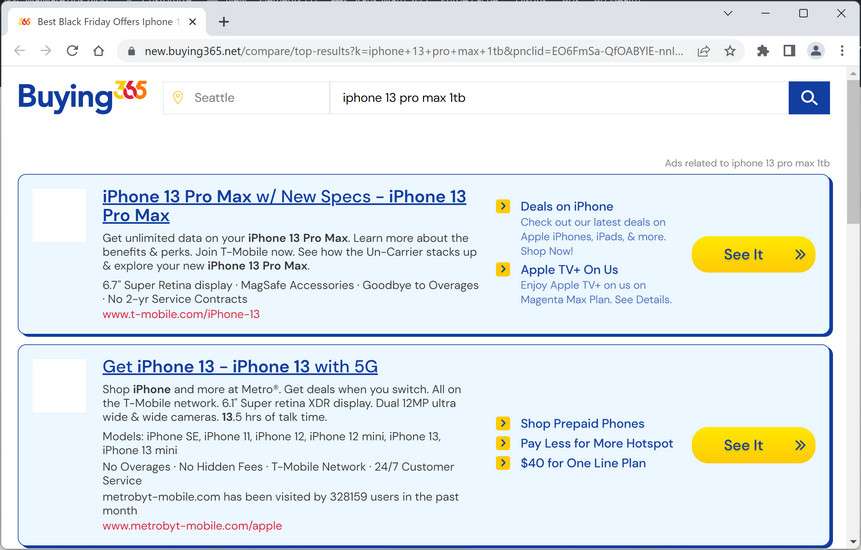Open a new tab

pos(223,22)
